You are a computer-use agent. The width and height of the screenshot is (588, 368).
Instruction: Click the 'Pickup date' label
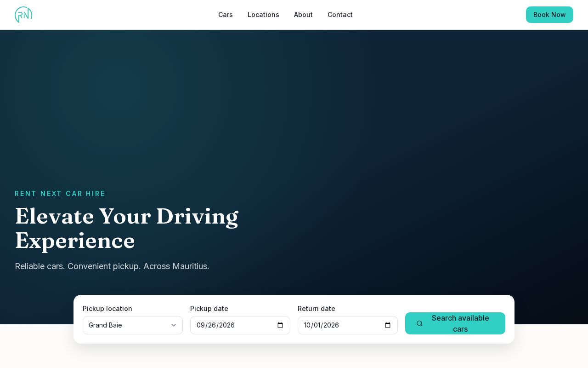[209, 309]
